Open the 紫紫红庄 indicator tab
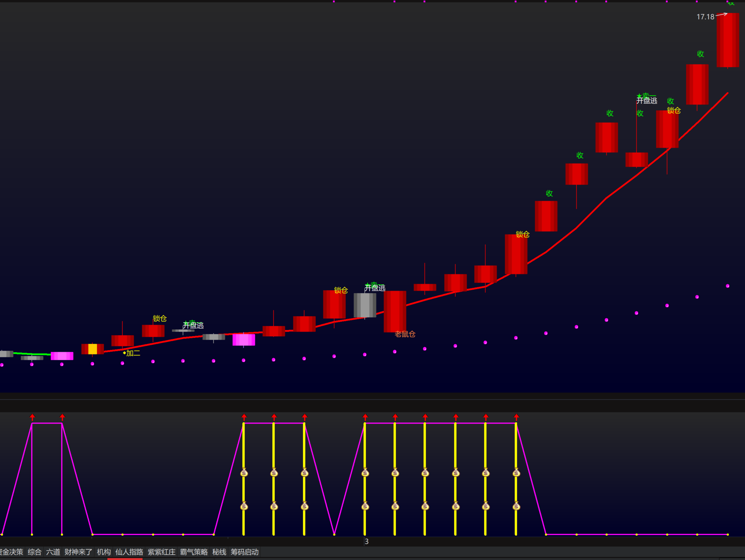 [x=162, y=552]
